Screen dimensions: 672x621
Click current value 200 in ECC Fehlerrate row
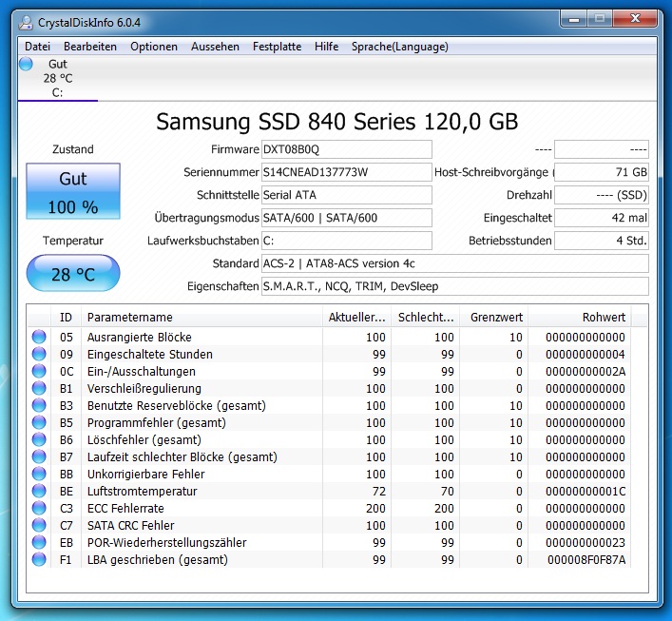tap(375, 508)
